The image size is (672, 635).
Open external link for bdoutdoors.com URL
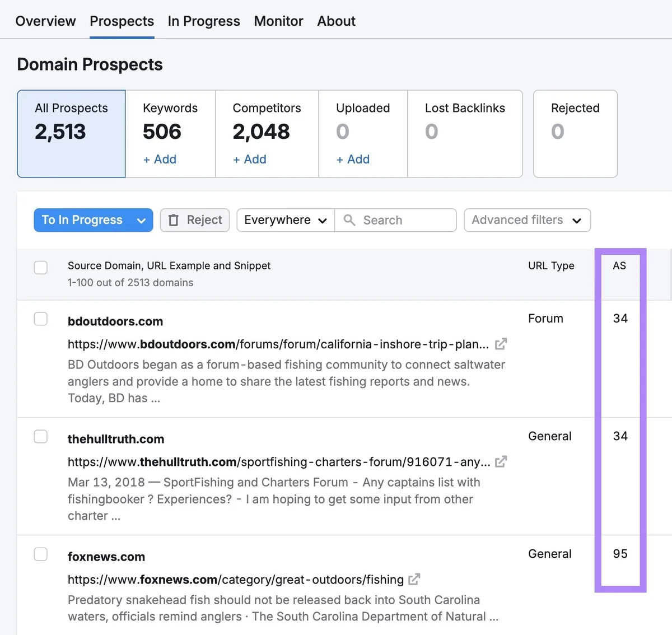[501, 344]
